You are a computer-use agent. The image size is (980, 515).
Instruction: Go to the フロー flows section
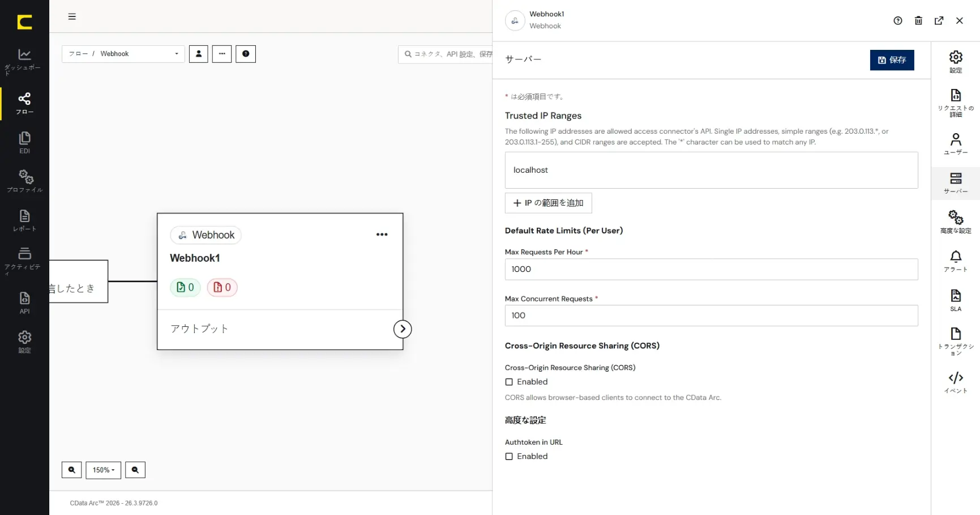click(24, 104)
